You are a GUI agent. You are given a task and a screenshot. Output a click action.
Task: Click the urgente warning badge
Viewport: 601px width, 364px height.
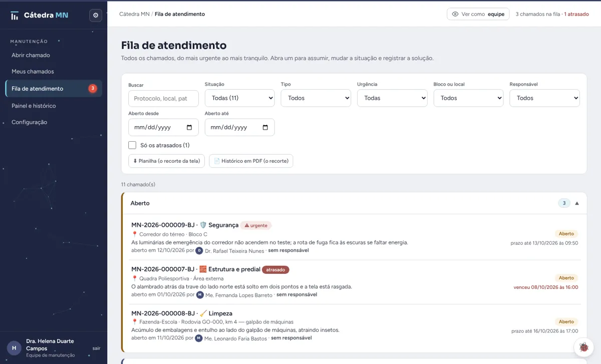tap(256, 225)
